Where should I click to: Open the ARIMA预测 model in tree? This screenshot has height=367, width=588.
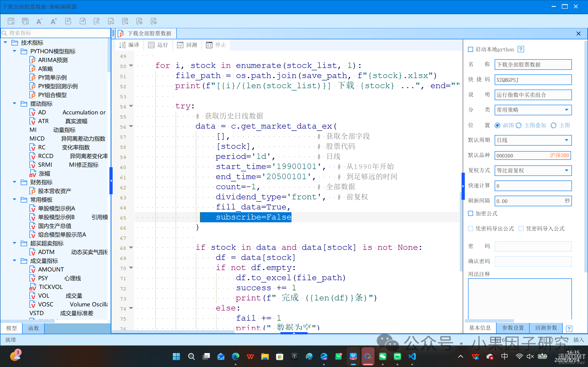pos(49,60)
